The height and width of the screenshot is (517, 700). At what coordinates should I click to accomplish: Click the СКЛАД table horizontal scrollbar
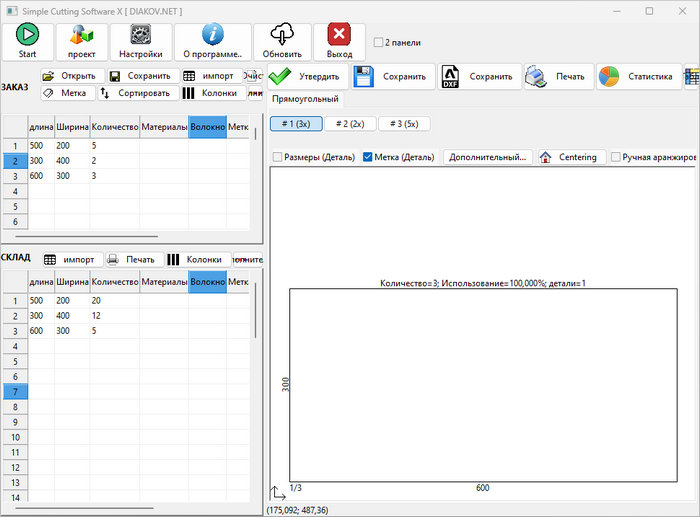tap(84, 508)
